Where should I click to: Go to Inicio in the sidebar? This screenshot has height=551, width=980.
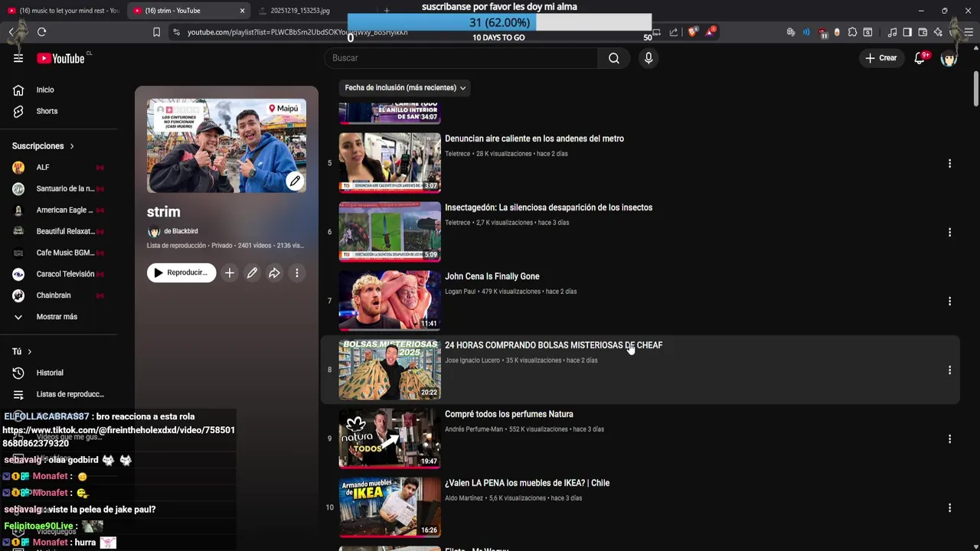point(45,90)
